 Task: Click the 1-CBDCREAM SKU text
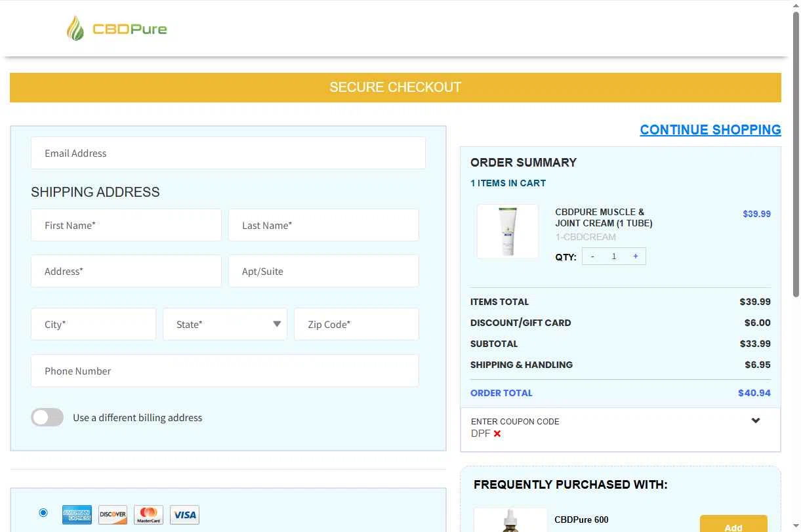pyautogui.click(x=585, y=237)
